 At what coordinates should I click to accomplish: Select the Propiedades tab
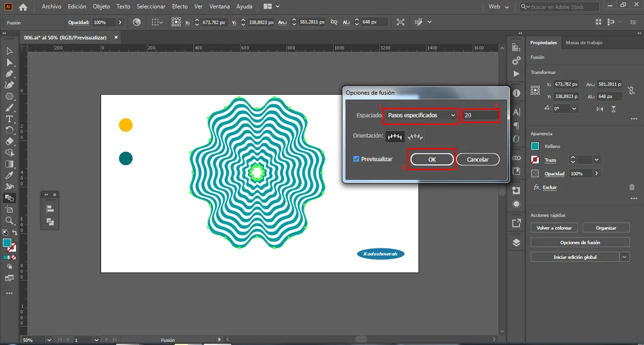pyautogui.click(x=544, y=43)
